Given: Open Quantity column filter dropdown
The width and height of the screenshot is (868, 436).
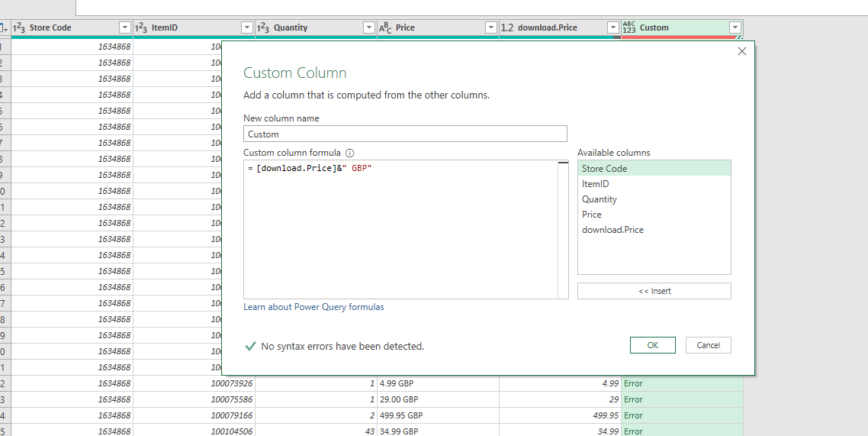Looking at the screenshot, I should pos(369,27).
